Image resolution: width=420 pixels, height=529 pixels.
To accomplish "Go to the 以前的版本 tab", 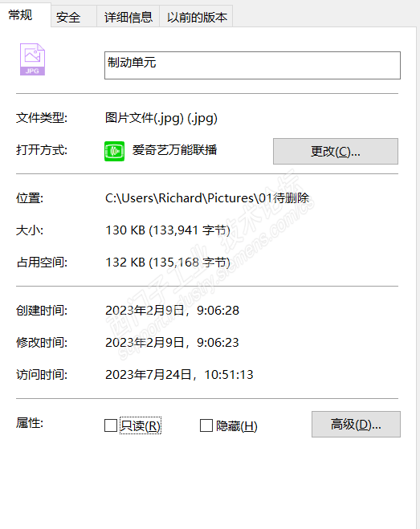I will (x=197, y=17).
